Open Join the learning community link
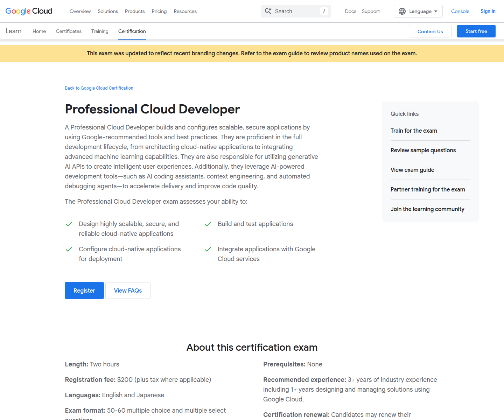Viewport: 504px width, 420px height. coord(427,209)
